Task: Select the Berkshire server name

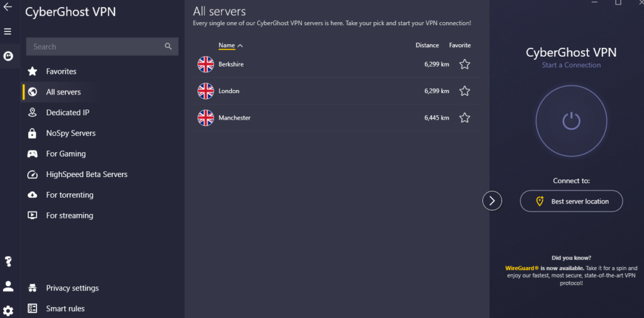Action: [x=231, y=64]
